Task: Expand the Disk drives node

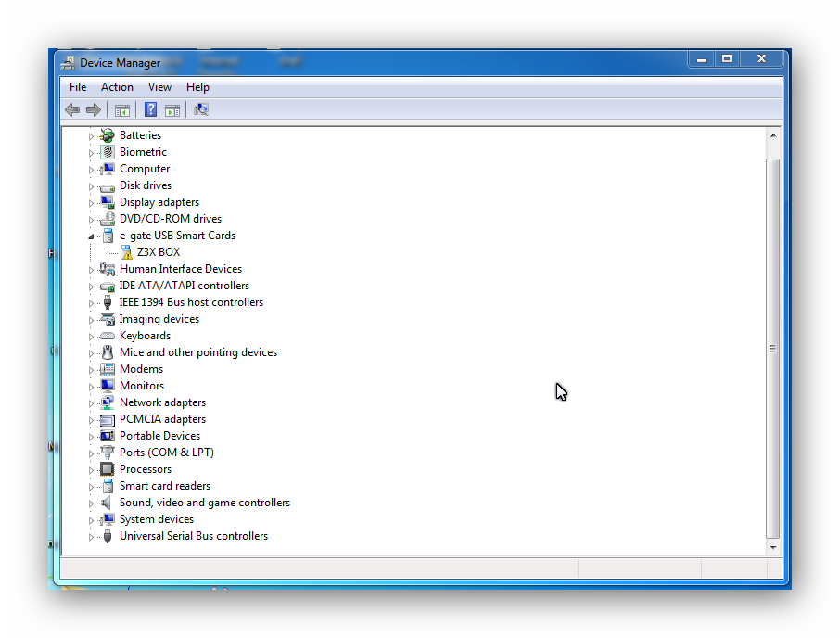Action: click(x=91, y=186)
